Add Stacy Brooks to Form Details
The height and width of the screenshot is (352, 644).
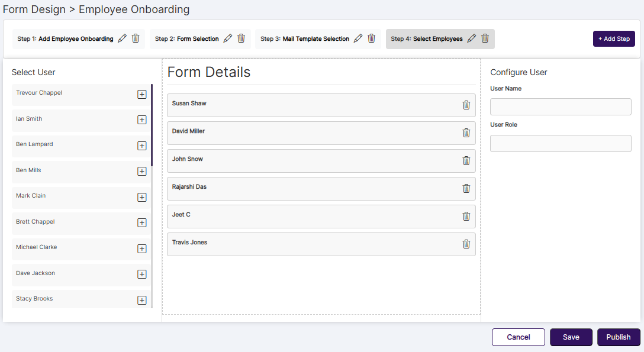point(141,300)
